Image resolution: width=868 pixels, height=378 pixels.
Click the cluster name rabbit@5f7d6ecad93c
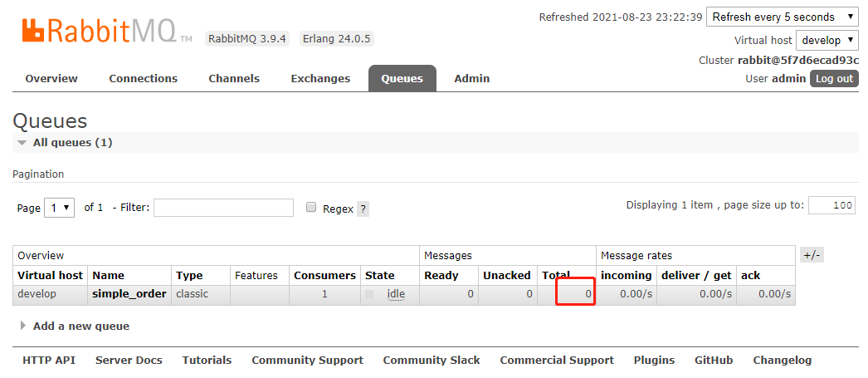point(798,61)
